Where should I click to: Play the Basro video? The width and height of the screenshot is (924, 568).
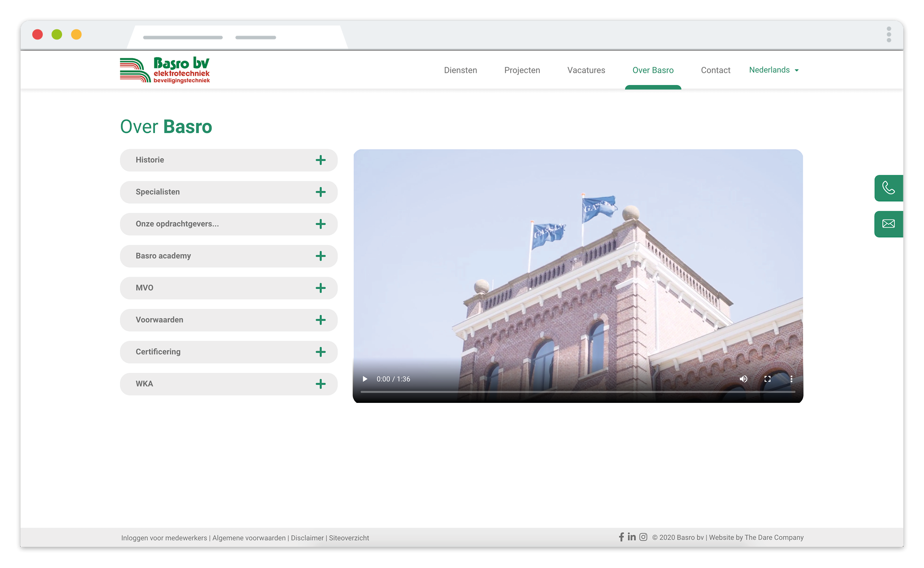(x=365, y=379)
